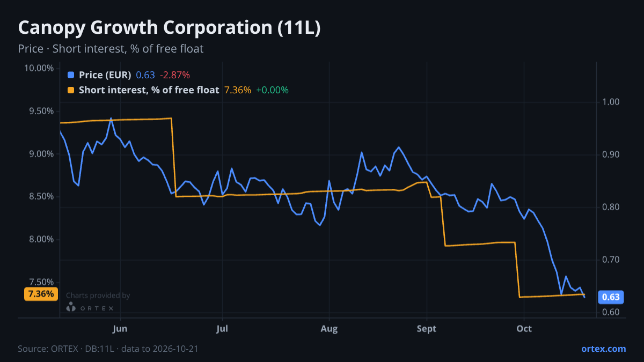The height and width of the screenshot is (362, 644).
Task: Click the orange Short interest legend swatch
Action: tap(71, 90)
